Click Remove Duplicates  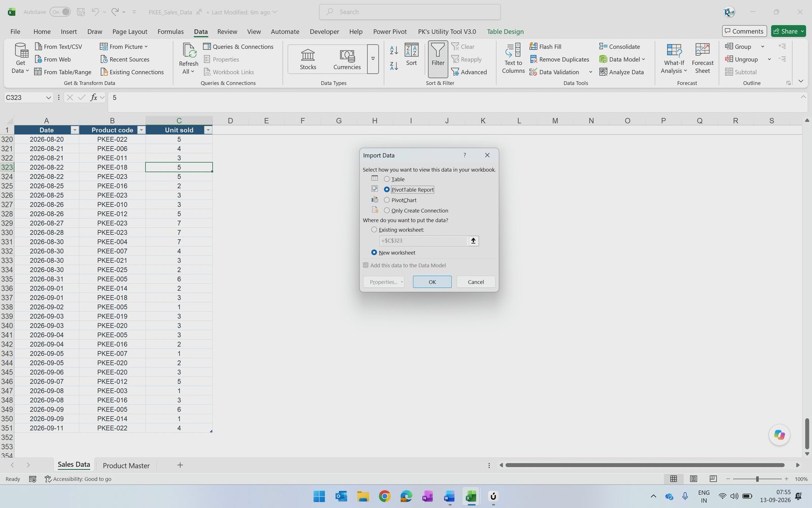(559, 59)
